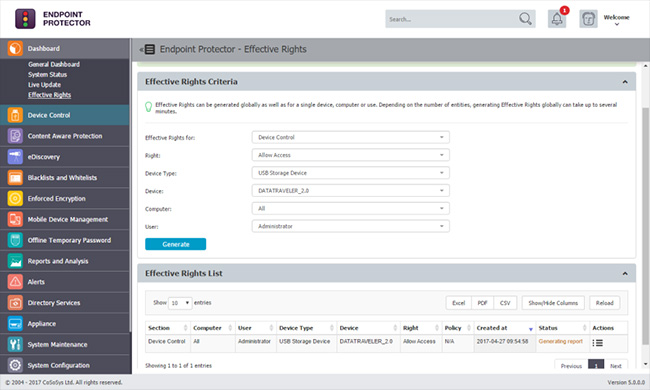Image resolution: width=650 pixels, height=390 pixels.
Task: Click the lightbulb hint icon
Action: point(148,107)
